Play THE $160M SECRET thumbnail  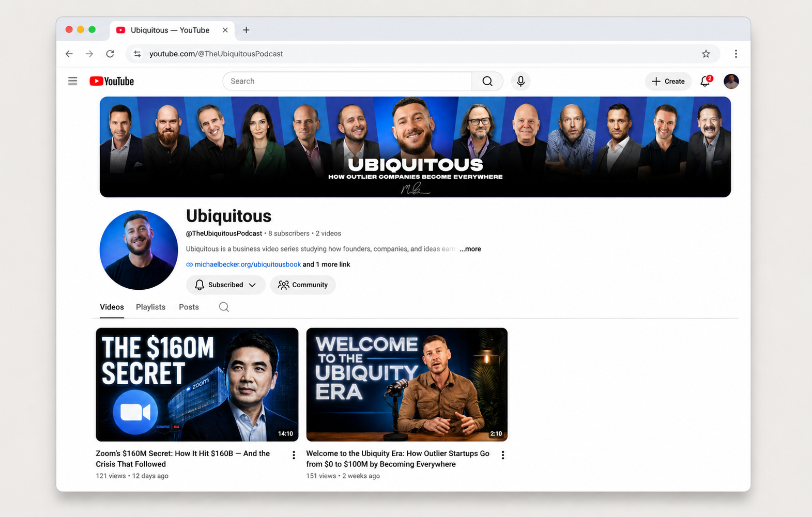tap(197, 384)
